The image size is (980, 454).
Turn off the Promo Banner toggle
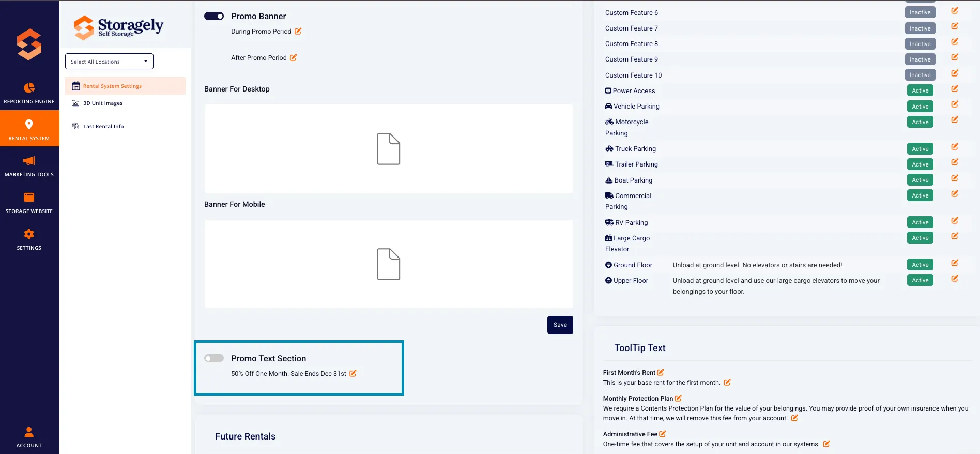[214, 16]
